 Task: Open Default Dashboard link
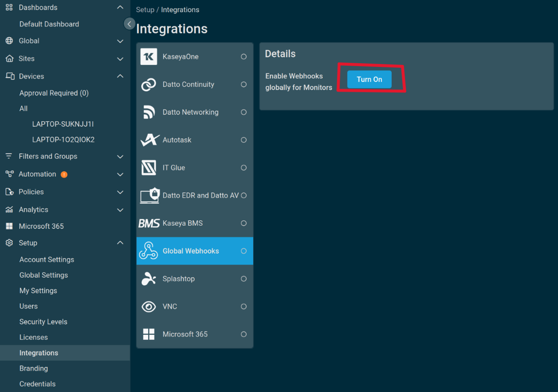[x=49, y=24]
